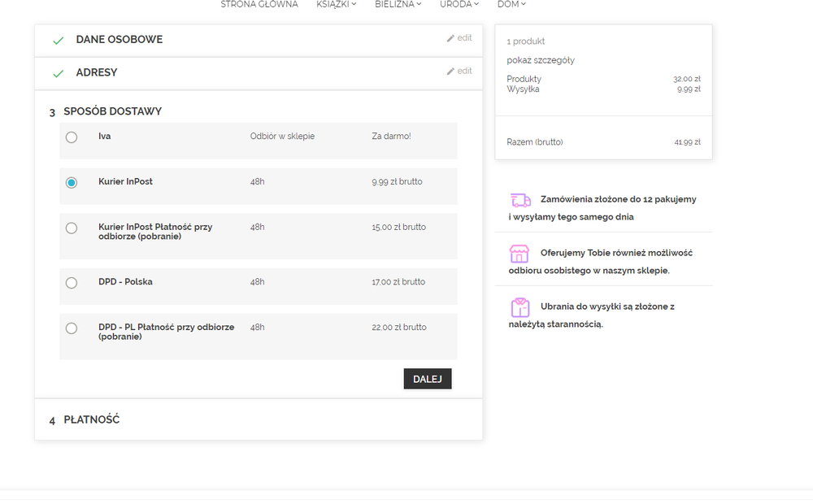Image resolution: width=813 pixels, height=504 pixels.
Task: Click the Produkty 32,00 zł amount
Action: [x=687, y=79]
